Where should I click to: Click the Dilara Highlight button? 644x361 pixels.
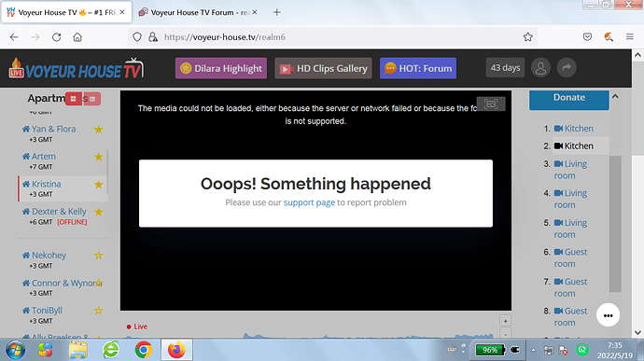point(221,68)
